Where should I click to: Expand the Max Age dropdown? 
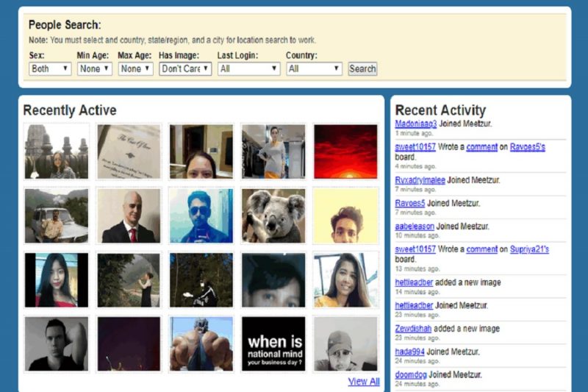pyautogui.click(x=135, y=68)
